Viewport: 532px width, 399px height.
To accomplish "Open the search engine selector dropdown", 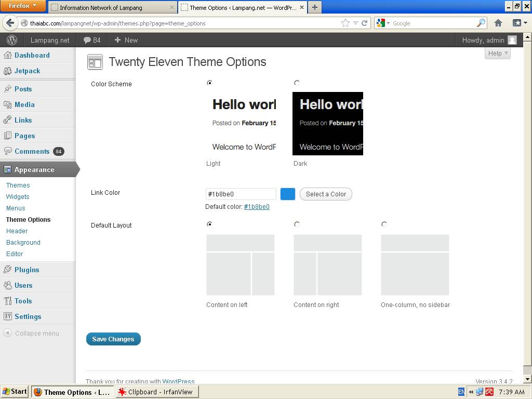I will (x=383, y=23).
